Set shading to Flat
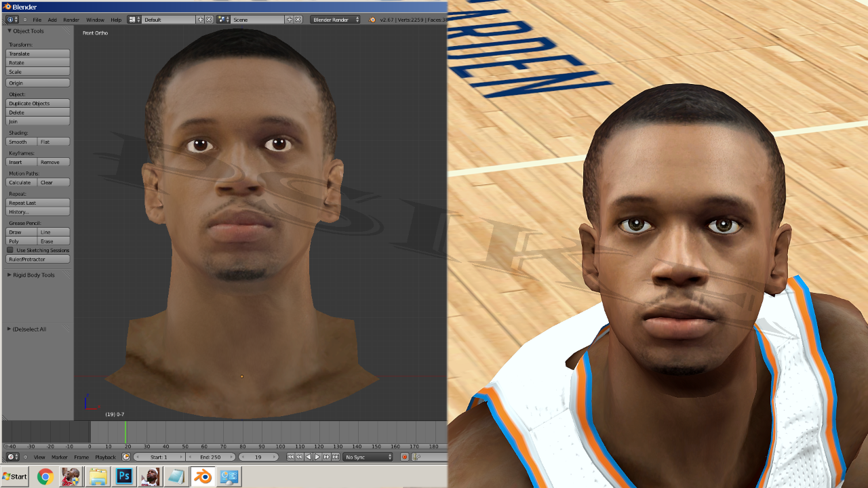This screenshot has width=868, height=488. click(x=54, y=142)
